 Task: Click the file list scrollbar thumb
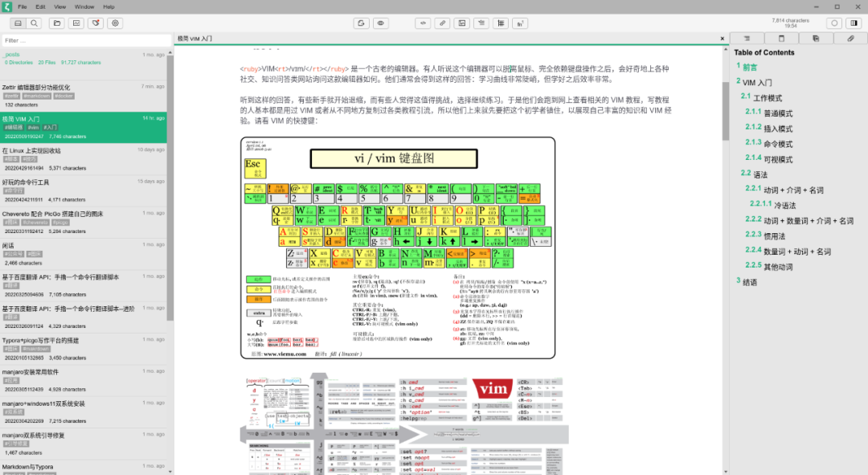(x=170, y=188)
